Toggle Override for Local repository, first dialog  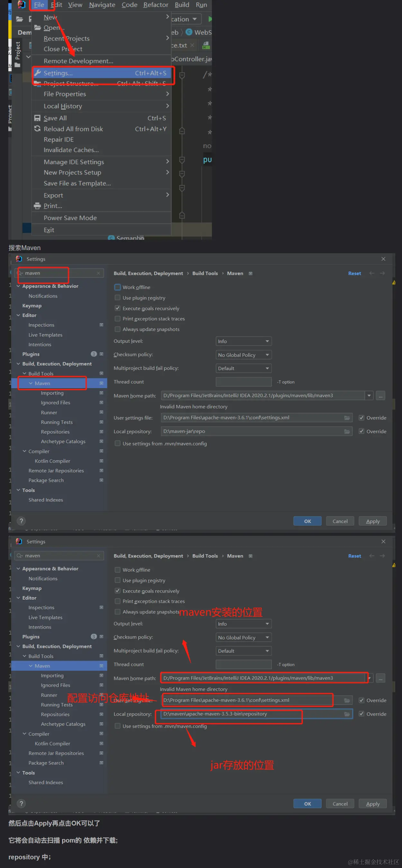(361, 431)
